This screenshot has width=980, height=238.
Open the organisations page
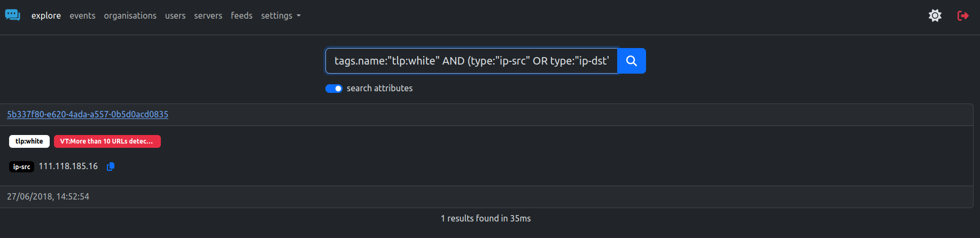click(130, 15)
